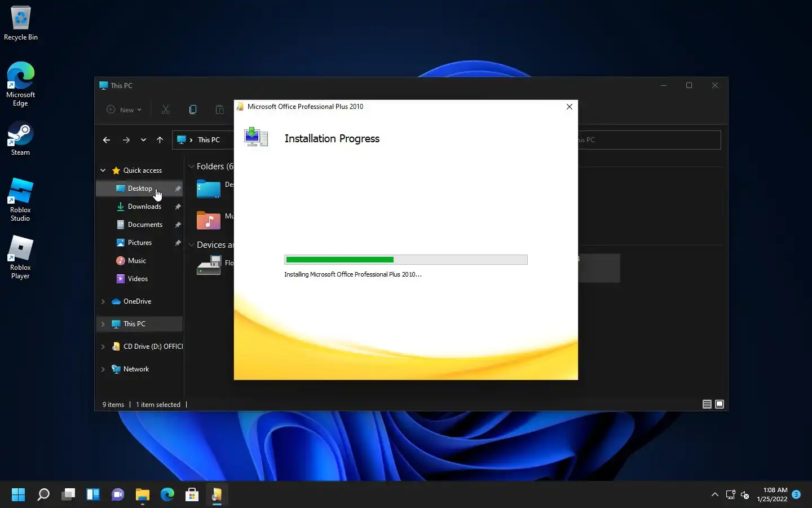The height and width of the screenshot is (508, 812).
Task: Click the Office installation progress bar
Action: (x=406, y=260)
